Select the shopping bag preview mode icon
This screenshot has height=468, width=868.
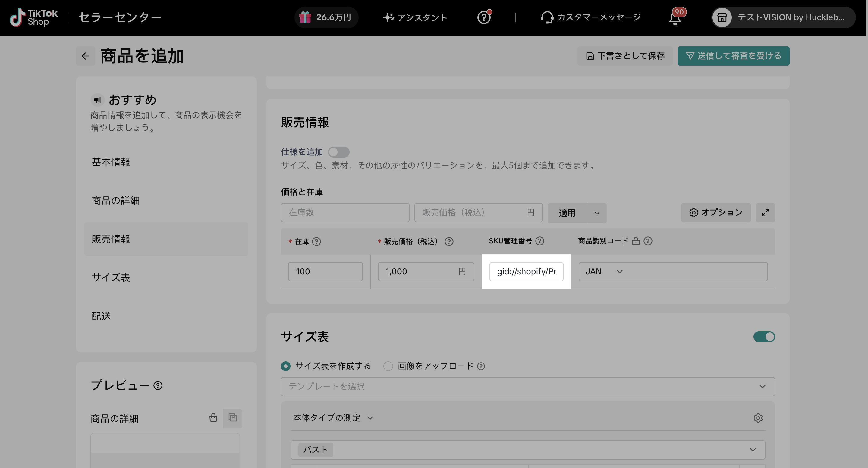click(213, 418)
